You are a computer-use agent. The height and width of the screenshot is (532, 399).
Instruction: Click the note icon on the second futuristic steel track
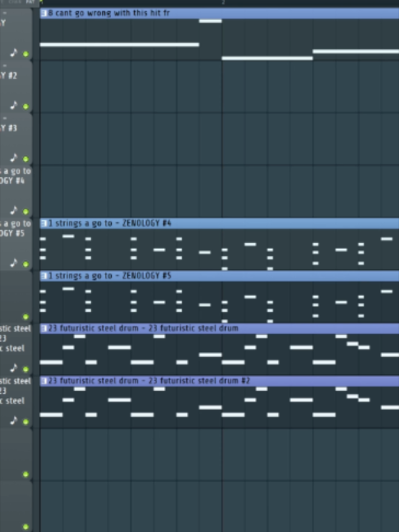(14, 420)
